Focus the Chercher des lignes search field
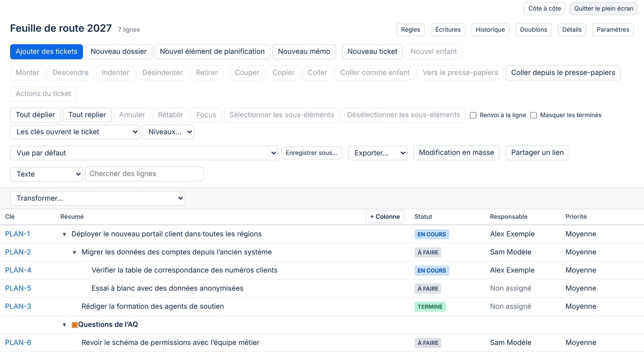 coord(144,174)
